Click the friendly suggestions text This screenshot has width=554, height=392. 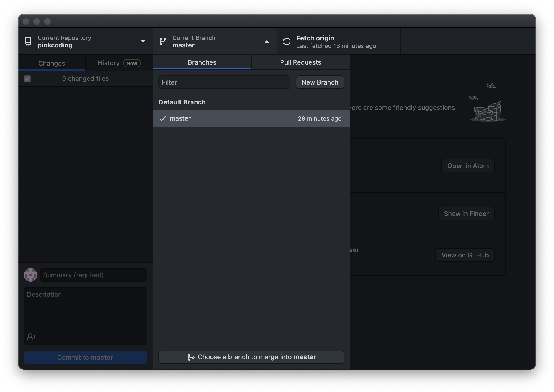402,108
